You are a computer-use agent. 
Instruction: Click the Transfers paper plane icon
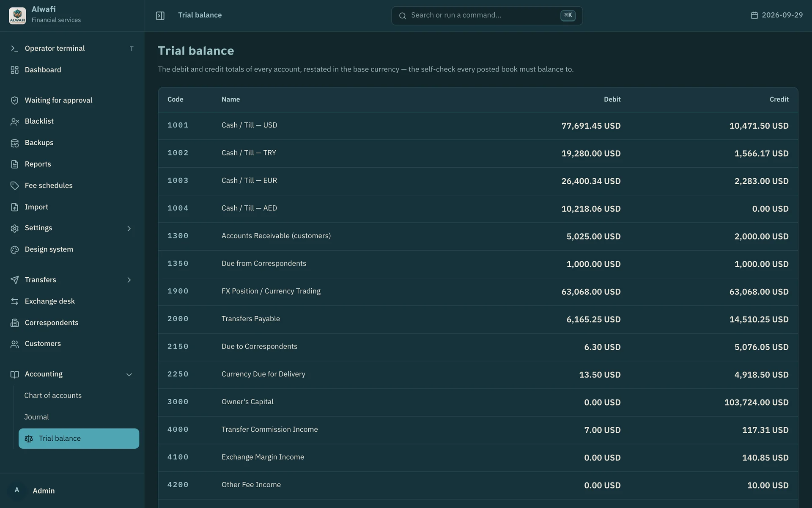point(14,280)
